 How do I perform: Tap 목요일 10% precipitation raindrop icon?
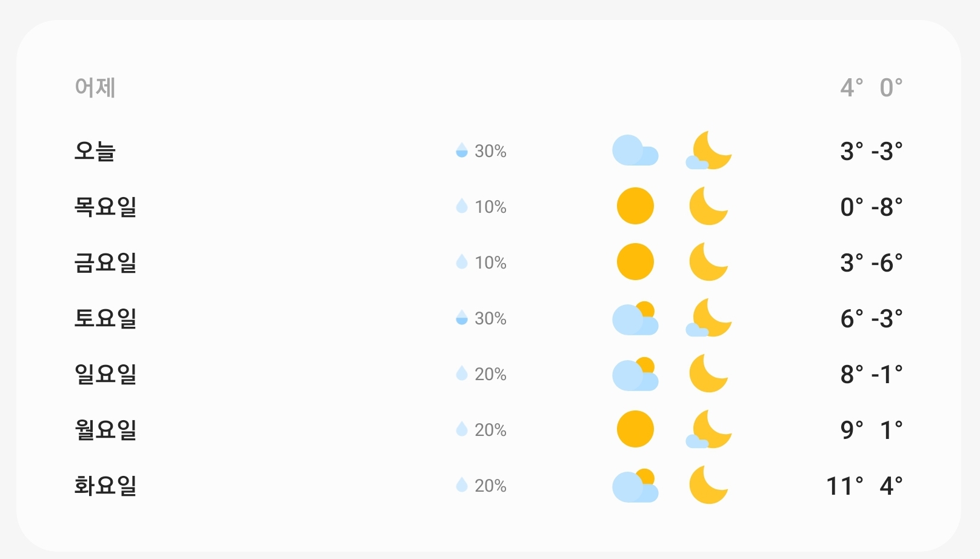point(462,206)
